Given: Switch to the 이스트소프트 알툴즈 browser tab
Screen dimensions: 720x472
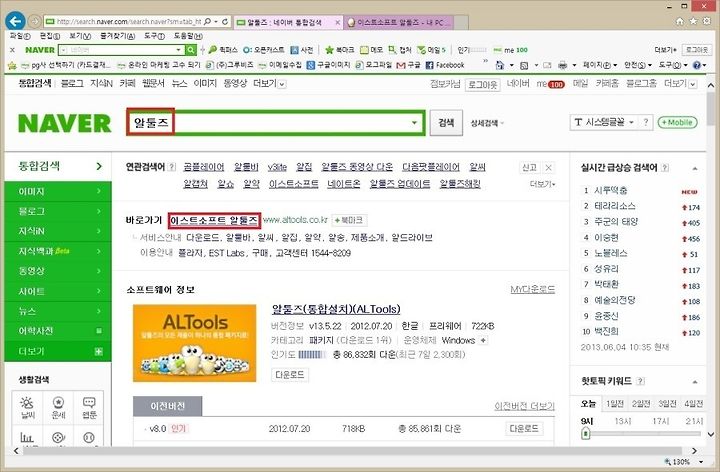Looking at the screenshot, I should coord(399,22).
